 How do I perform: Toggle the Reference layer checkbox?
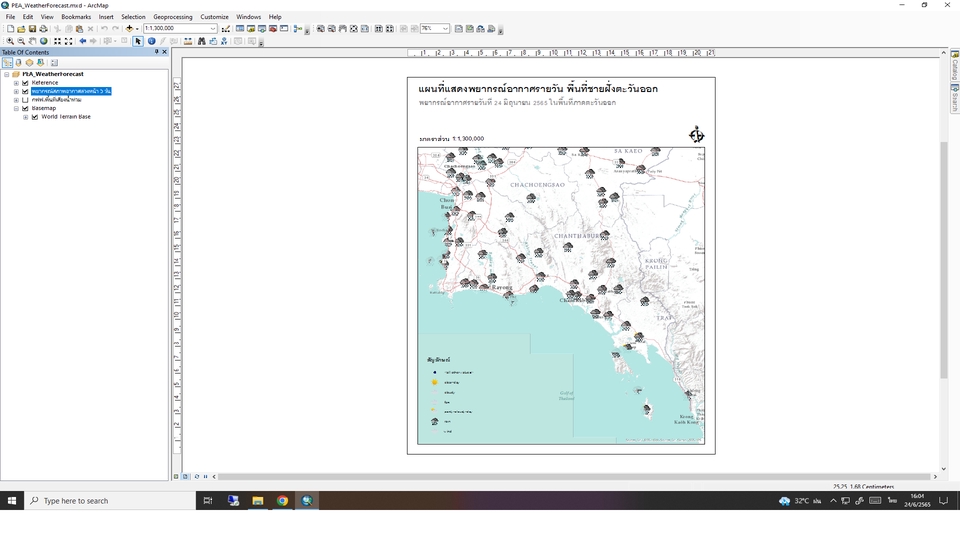point(25,83)
